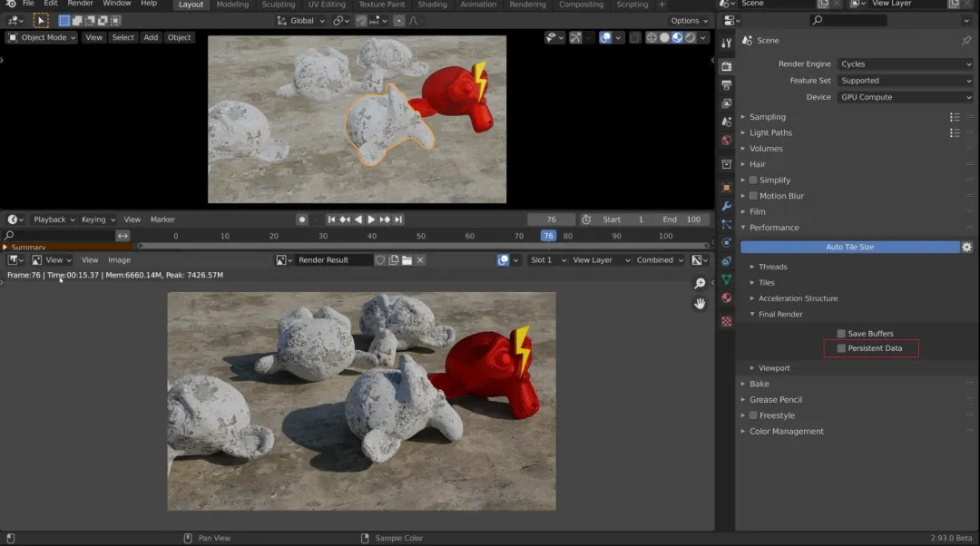Image resolution: width=980 pixels, height=546 pixels.
Task: Play the animation forward
Action: coord(371,219)
